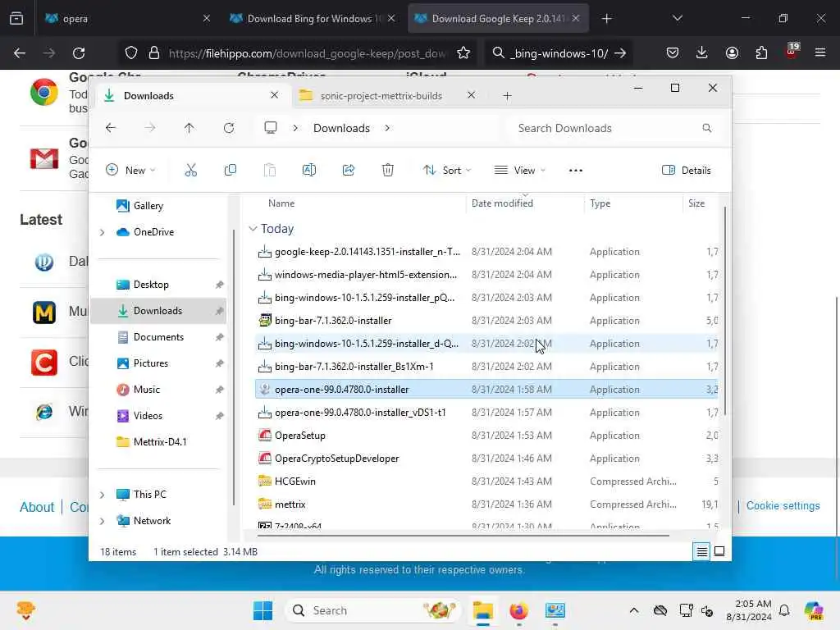840x630 pixels.
Task: Go back in File Explorer
Action: [111, 128]
